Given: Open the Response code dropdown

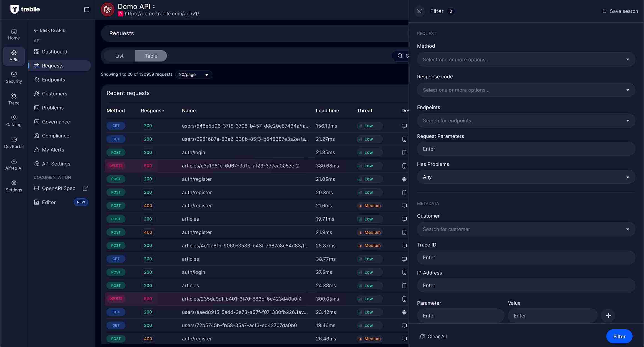Looking at the screenshot, I should 526,90.
